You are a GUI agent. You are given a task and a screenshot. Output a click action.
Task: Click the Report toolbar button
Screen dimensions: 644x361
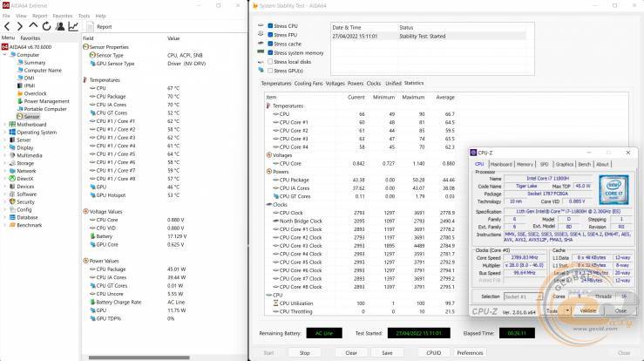[x=100, y=27]
